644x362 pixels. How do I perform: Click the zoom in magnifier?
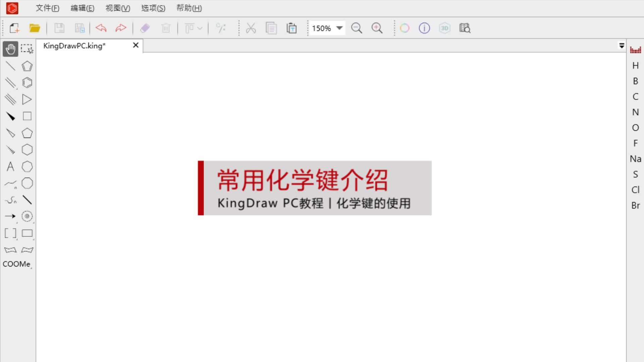point(377,28)
